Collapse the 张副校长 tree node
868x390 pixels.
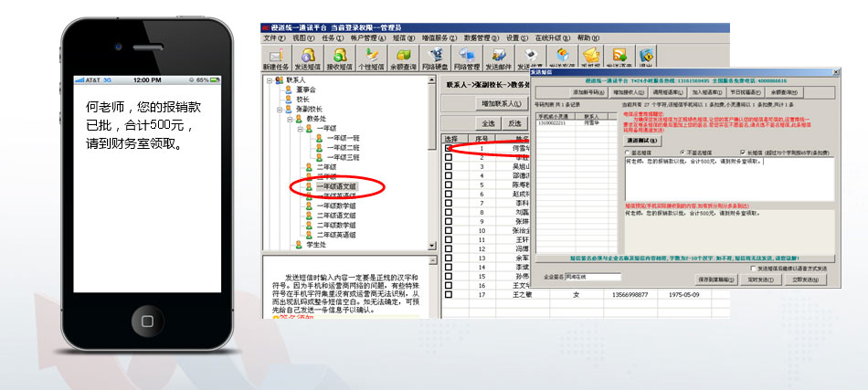point(281,109)
